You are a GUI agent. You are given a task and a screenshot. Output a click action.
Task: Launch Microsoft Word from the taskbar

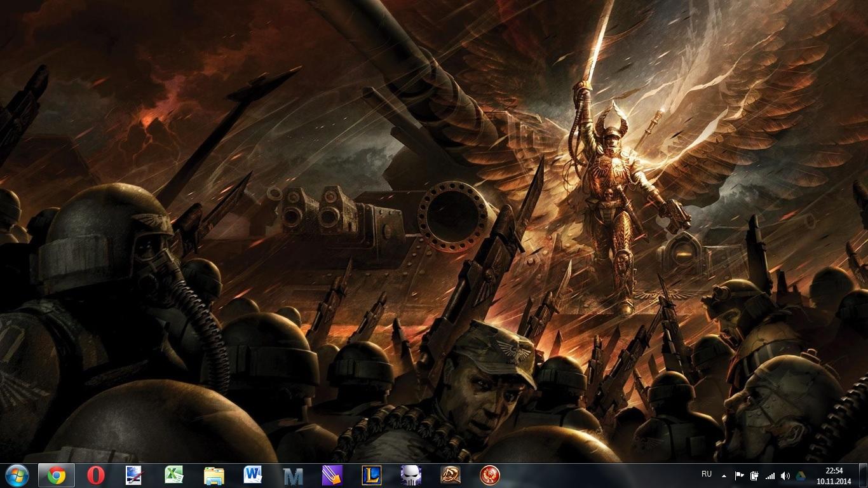coord(253,475)
